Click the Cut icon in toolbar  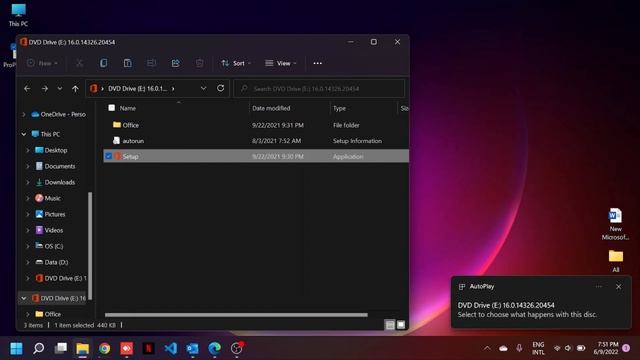pyautogui.click(x=80, y=63)
